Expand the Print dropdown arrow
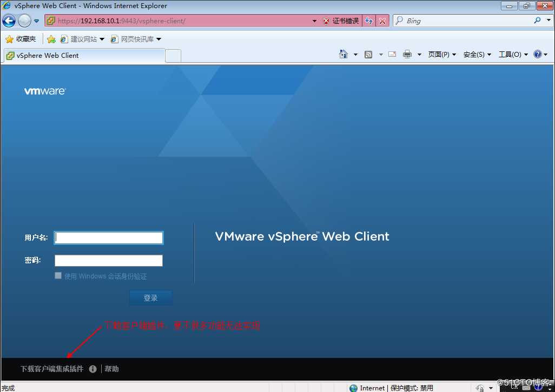The height and width of the screenshot is (392, 555). click(x=419, y=55)
